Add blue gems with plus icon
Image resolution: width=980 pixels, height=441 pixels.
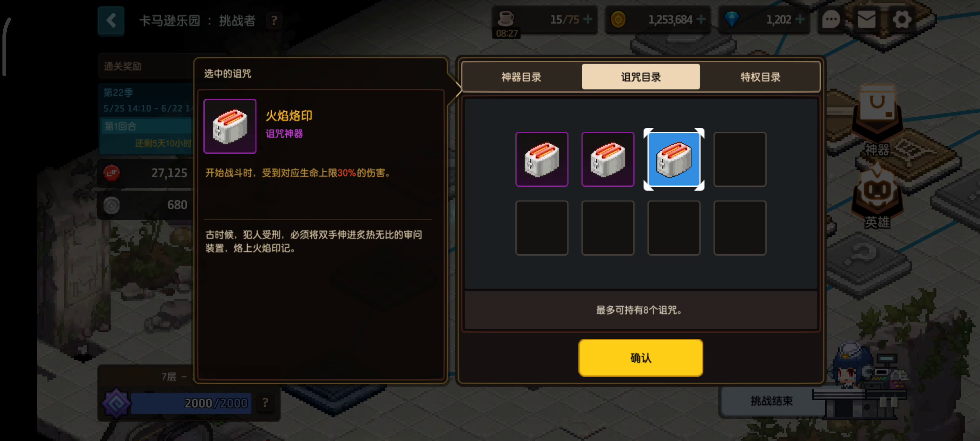800,19
